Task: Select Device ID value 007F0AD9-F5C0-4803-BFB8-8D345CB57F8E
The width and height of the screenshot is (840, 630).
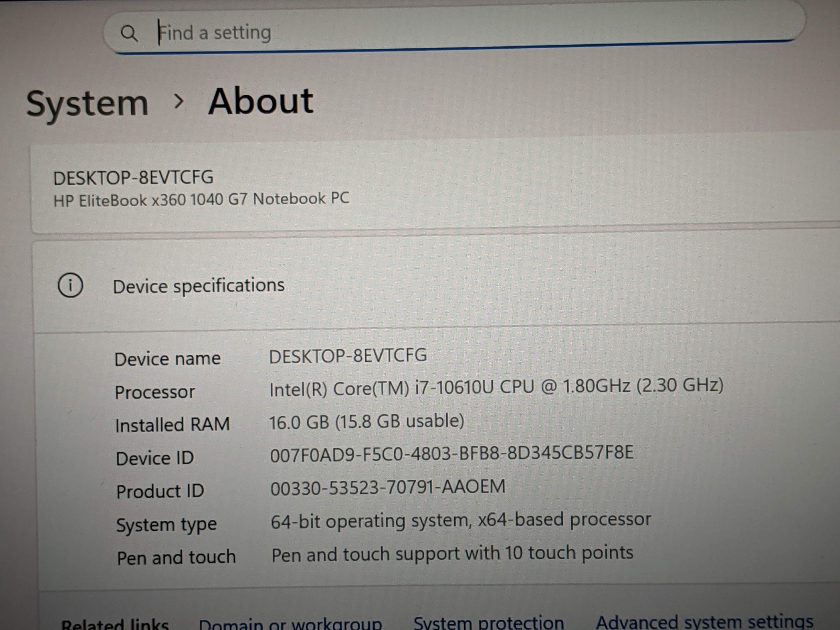Action: (452, 454)
